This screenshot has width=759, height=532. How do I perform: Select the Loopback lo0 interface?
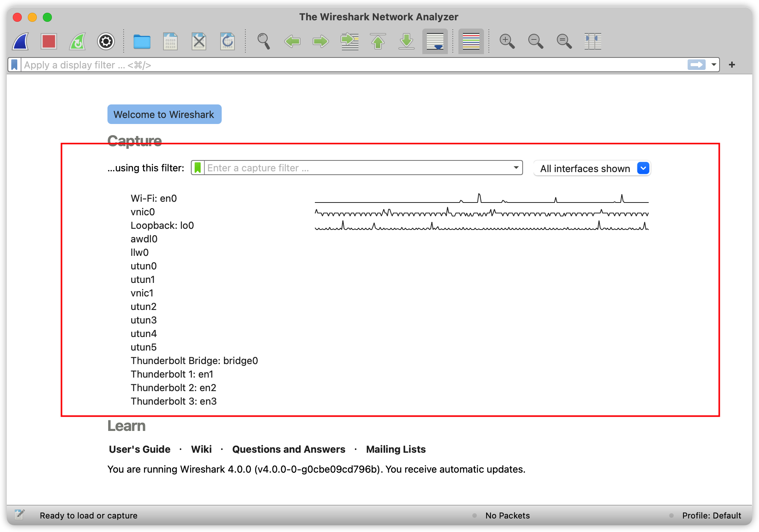coord(162,225)
